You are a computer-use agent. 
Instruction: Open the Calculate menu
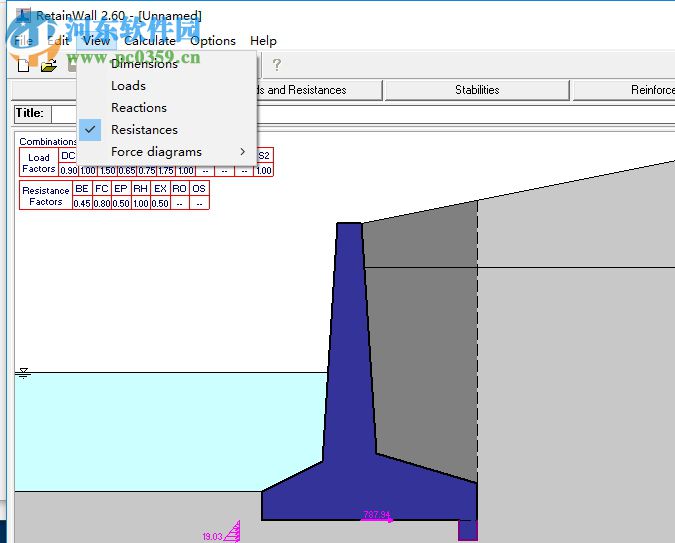(150, 41)
